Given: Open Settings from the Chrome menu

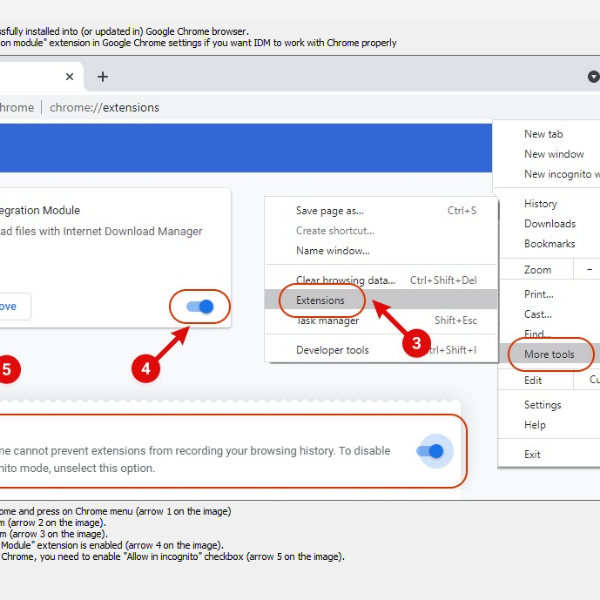Looking at the screenshot, I should click(x=543, y=405).
